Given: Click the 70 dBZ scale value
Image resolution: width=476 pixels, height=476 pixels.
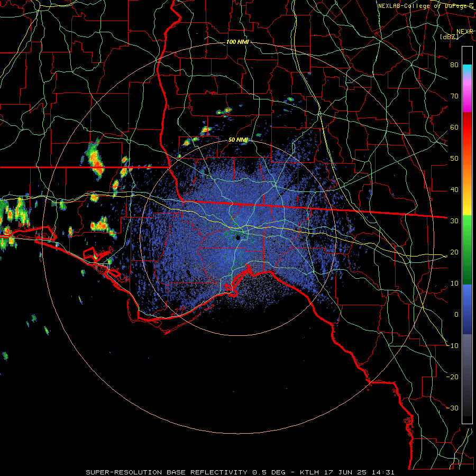Looking at the screenshot, I should coord(454,96).
